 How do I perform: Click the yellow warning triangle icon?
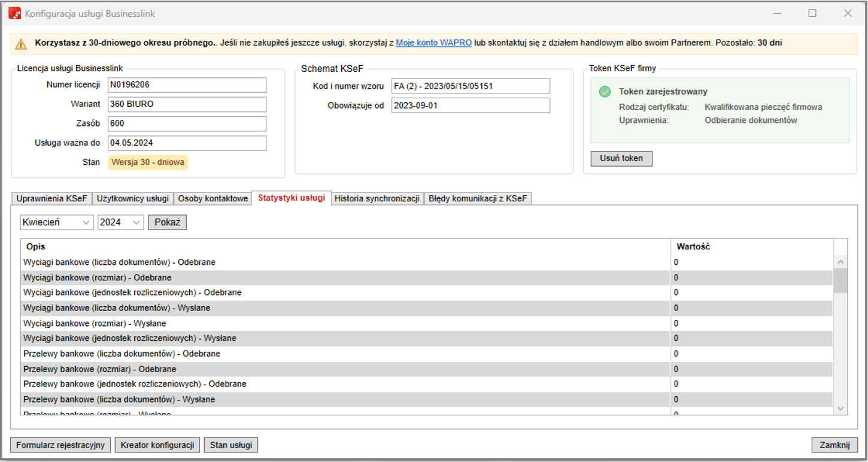(22, 44)
